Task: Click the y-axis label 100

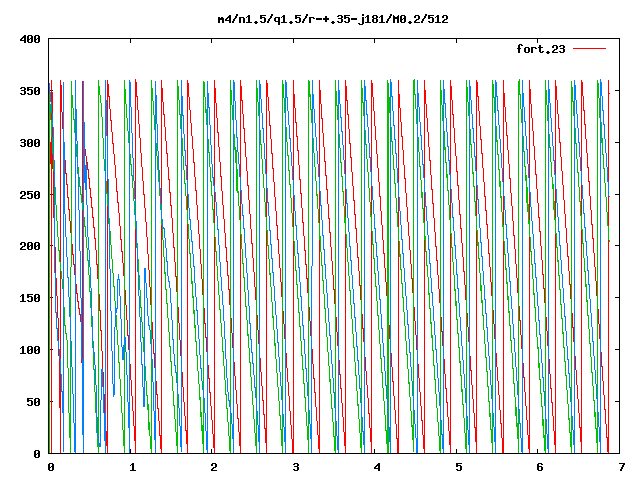Action: 30,350
